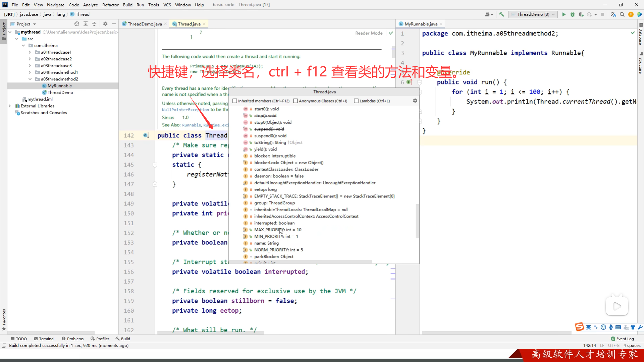Image resolution: width=644 pixels, height=362 pixels.
Task: Click the Debug bug icon
Action: point(573,14)
